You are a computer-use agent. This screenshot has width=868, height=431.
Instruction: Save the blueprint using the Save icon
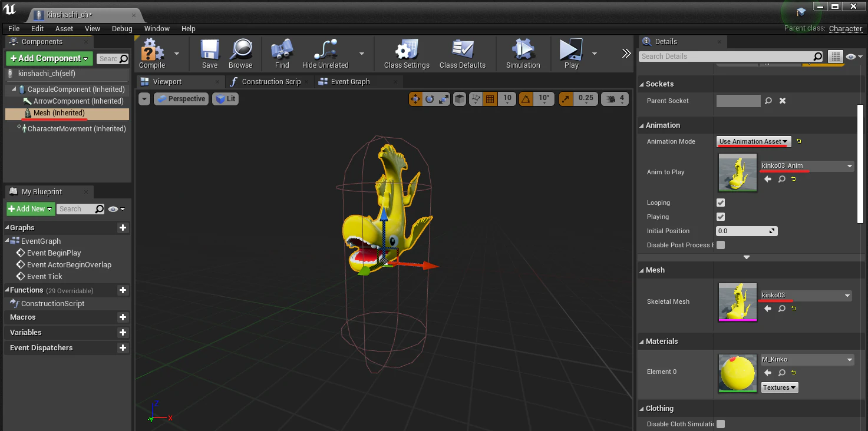click(x=210, y=54)
